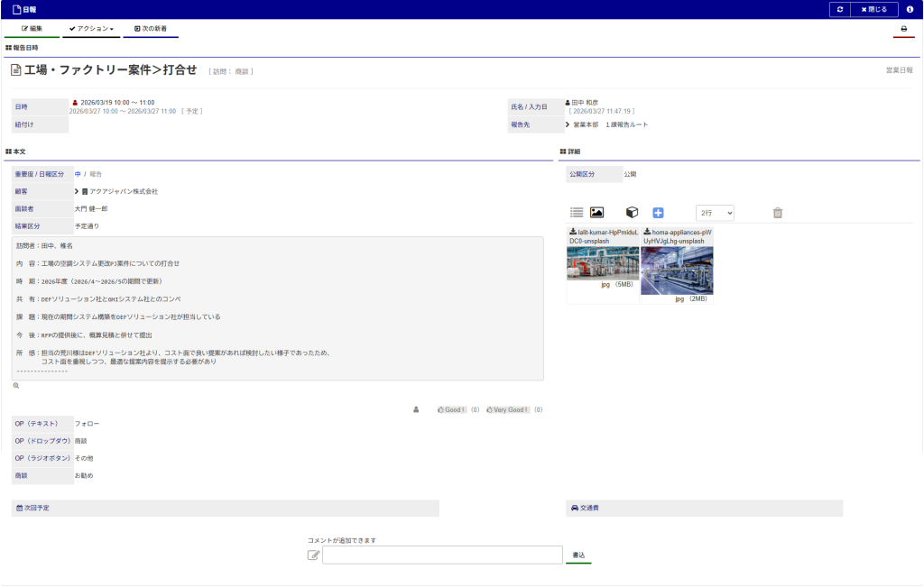Screen dimensions: 924x587
Task: Switch attachments to image thumbnail view
Action: pyautogui.click(x=596, y=213)
